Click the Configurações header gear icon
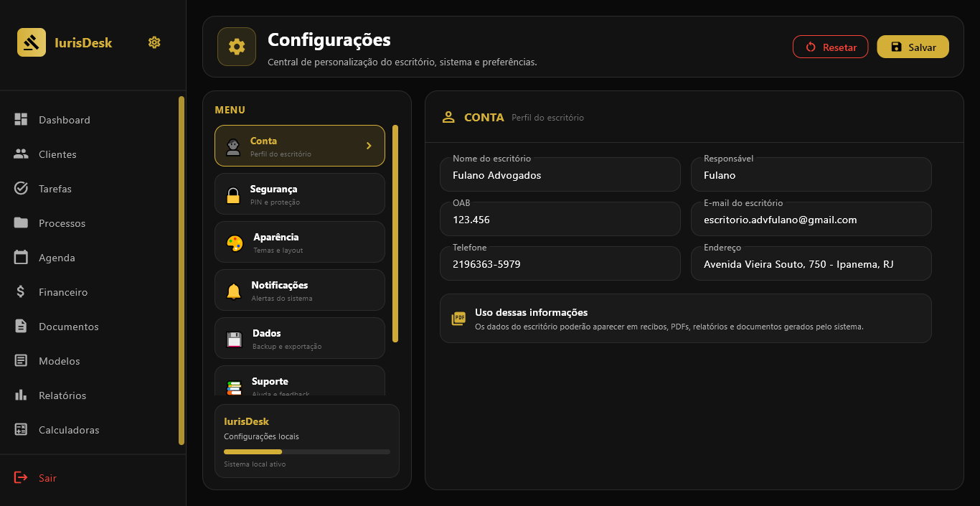980x506 pixels. pyautogui.click(x=237, y=47)
